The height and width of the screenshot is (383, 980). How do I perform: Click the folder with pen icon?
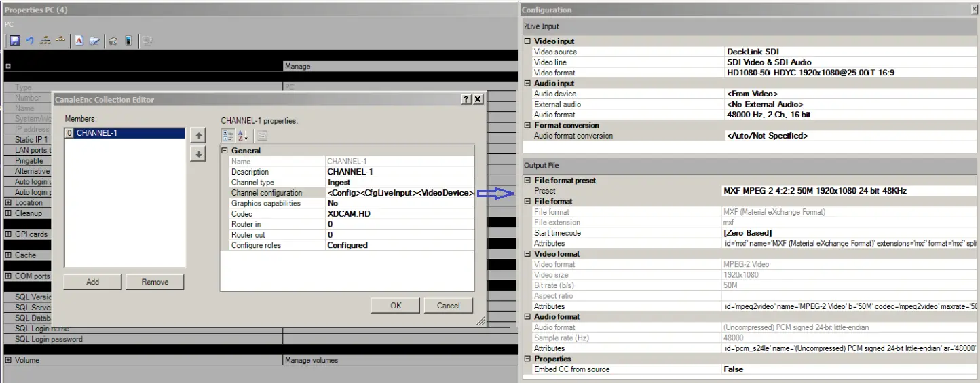[94, 41]
